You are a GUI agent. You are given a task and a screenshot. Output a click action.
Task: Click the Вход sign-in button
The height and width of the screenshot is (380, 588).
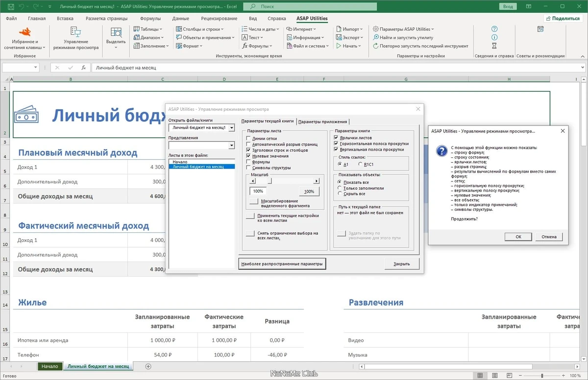pos(508,7)
